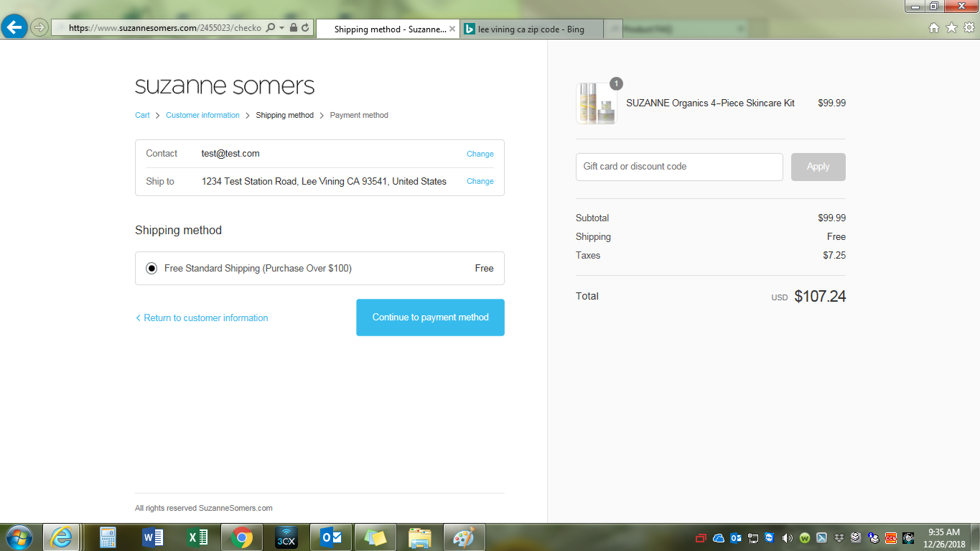Click the OneDrive cloud tray icon
Screen dimensions: 980x551
719,537
